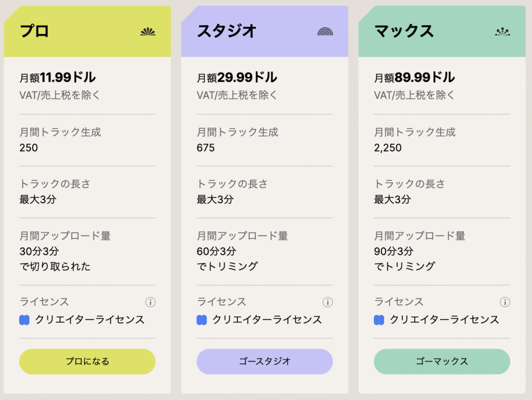Image resolution: width=532 pixels, height=400 pixels.
Task: Click クリエイターライセンス label in プロ card
Action: click(x=90, y=320)
